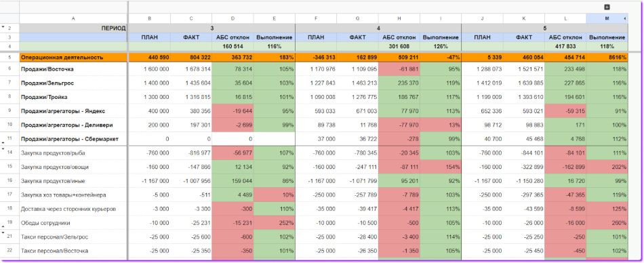
Task: Unhide columns using arrow in column M header
Action: 625,19
